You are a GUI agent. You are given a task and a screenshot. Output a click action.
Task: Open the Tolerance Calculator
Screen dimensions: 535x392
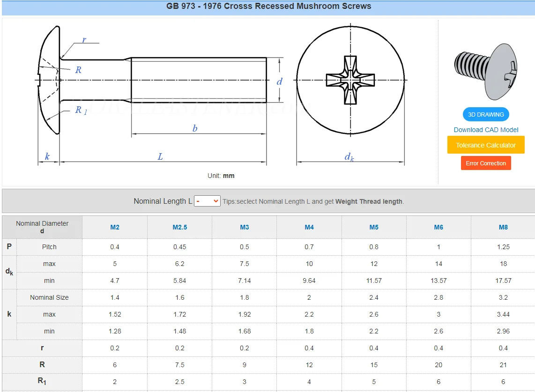[486, 145]
